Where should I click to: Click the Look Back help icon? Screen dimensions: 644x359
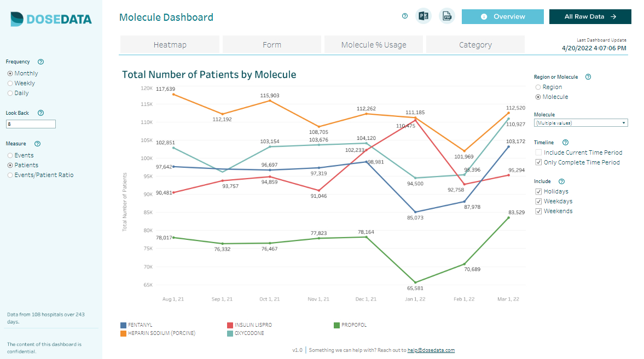coord(41,113)
